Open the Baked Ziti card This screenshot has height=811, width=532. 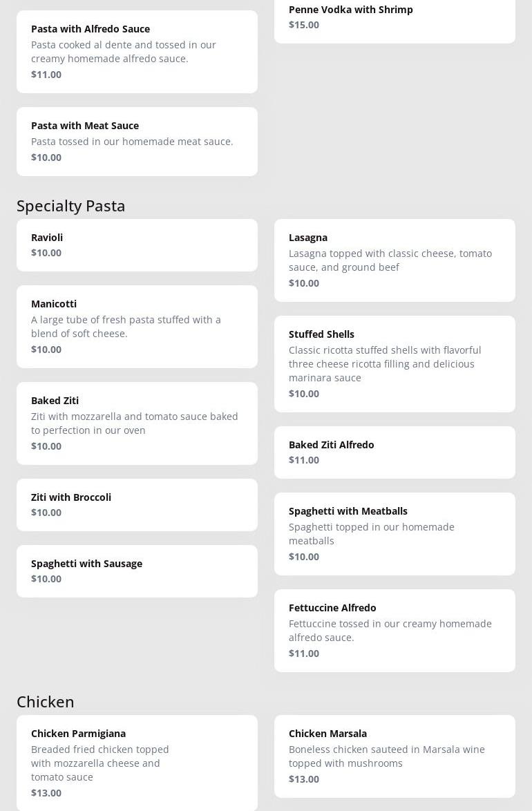point(137,423)
